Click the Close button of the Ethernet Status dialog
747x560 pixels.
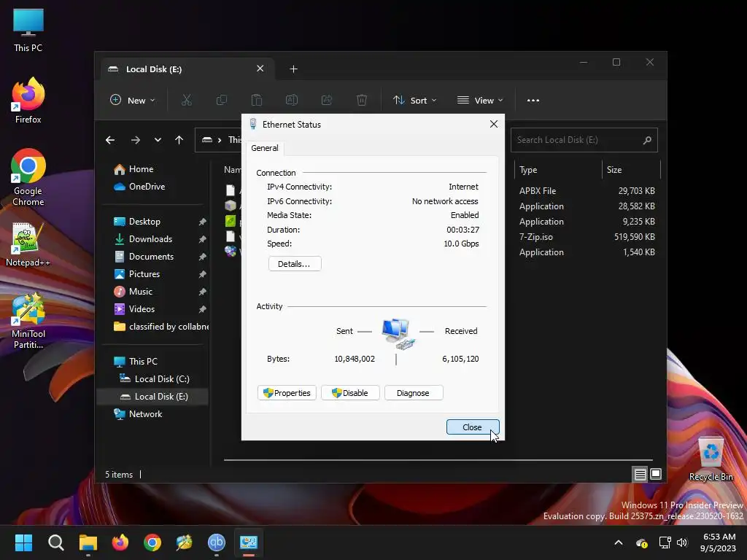point(473,427)
